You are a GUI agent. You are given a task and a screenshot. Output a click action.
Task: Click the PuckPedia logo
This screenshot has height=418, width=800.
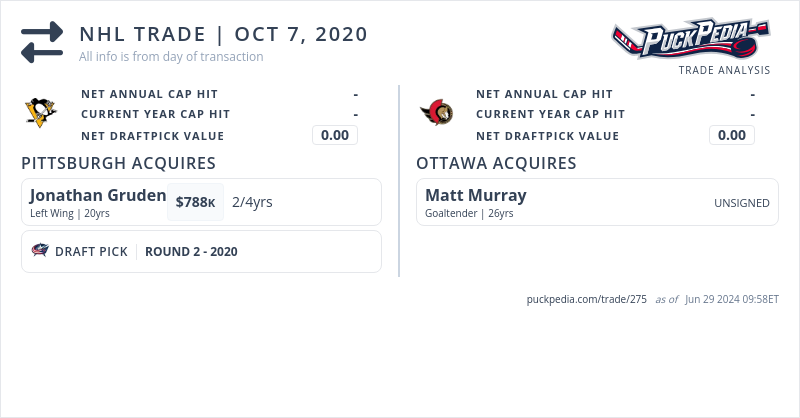tap(691, 40)
